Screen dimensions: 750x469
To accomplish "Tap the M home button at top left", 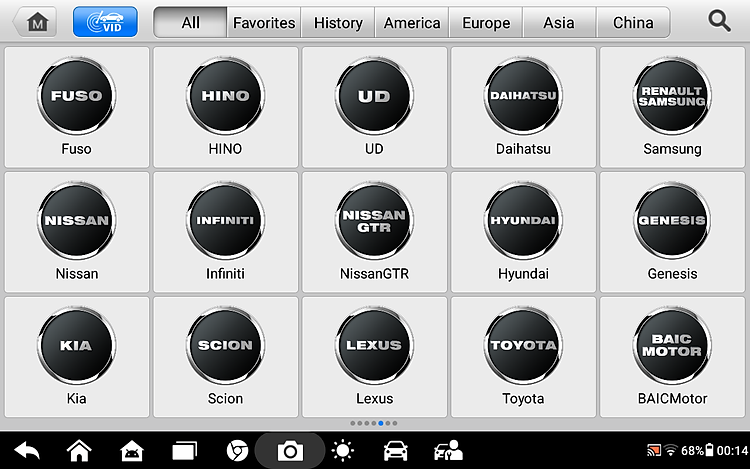I will click(x=35, y=22).
